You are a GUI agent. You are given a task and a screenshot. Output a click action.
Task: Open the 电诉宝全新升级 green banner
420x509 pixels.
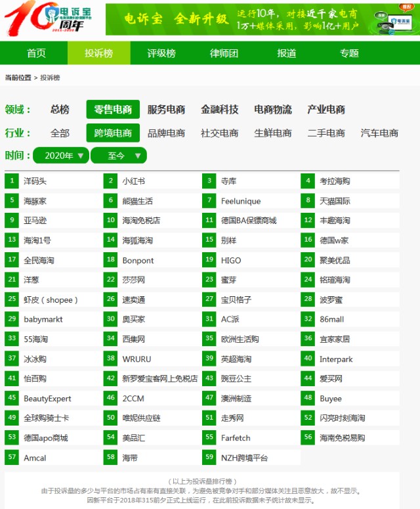pos(262,20)
